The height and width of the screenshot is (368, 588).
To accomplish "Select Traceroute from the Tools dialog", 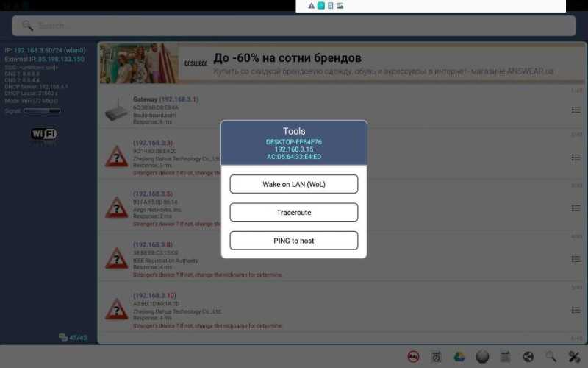I will coord(293,212).
